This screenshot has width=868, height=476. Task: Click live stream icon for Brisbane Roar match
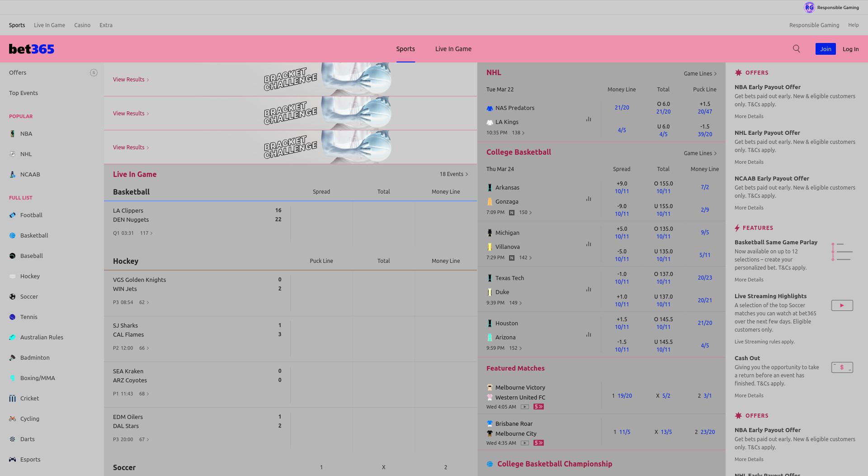tap(524, 443)
